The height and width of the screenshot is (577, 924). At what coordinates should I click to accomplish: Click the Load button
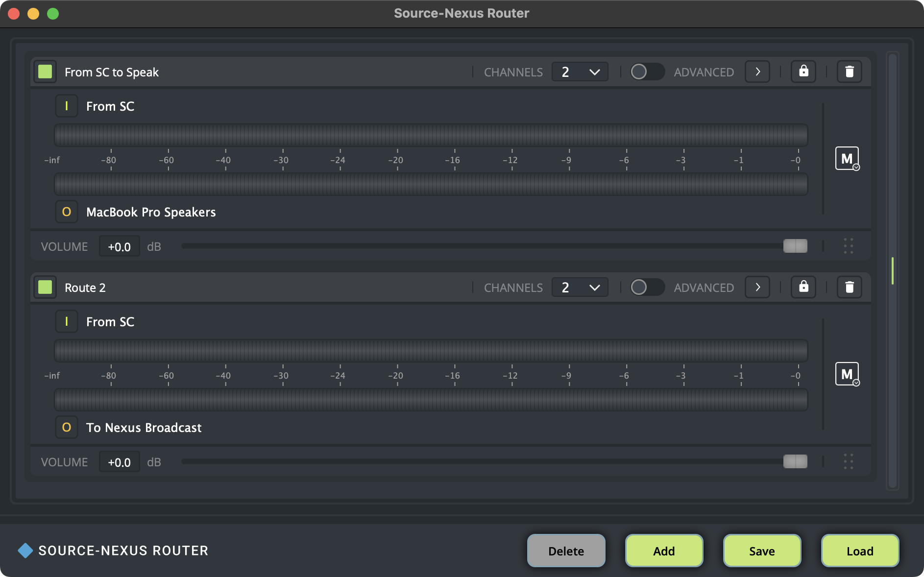(x=860, y=551)
